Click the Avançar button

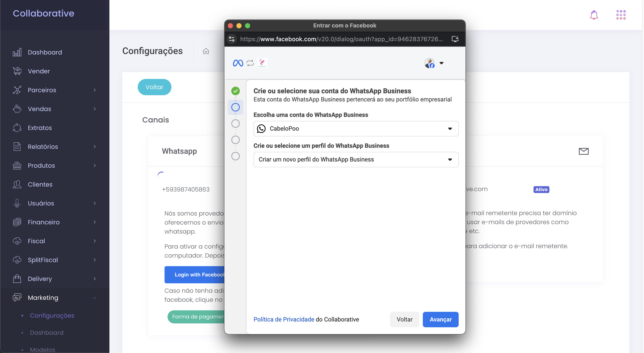coord(441,320)
